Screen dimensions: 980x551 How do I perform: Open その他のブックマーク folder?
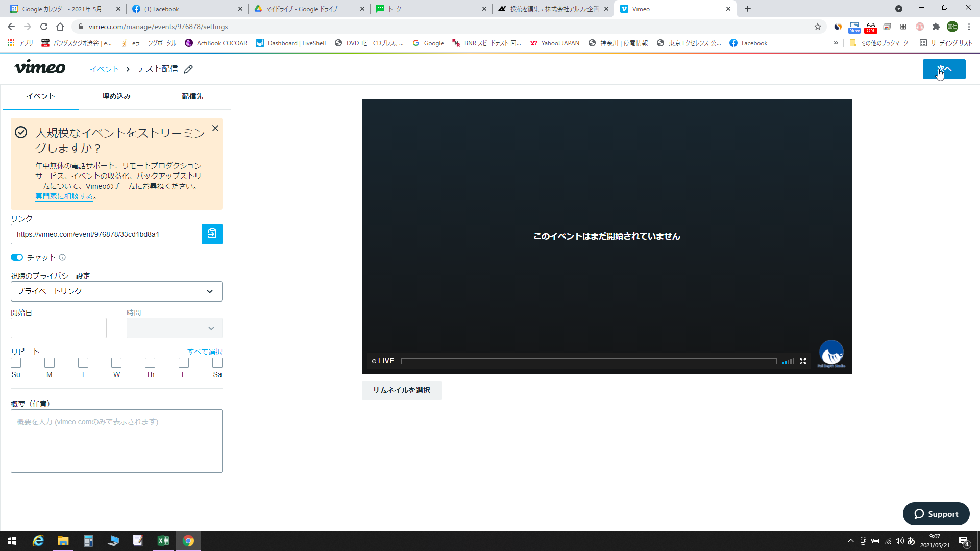coord(879,43)
